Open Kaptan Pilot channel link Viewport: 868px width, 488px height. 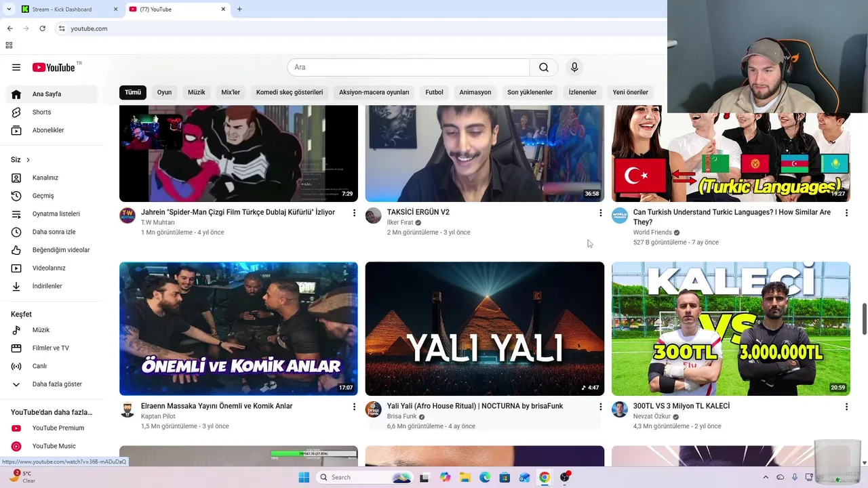coord(158,416)
